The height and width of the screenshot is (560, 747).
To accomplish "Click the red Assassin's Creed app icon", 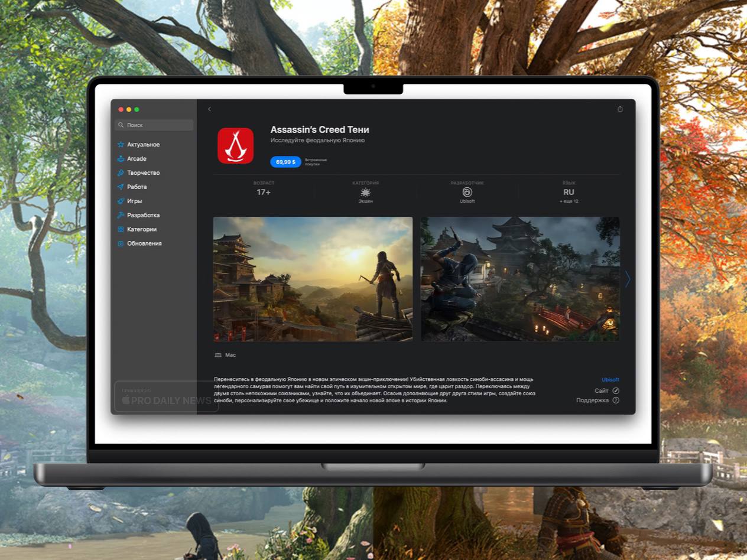I will pos(236,145).
